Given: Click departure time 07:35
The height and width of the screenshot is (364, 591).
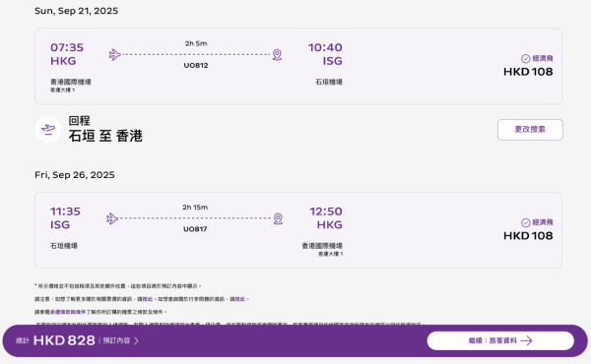Looking at the screenshot, I should point(67,47).
